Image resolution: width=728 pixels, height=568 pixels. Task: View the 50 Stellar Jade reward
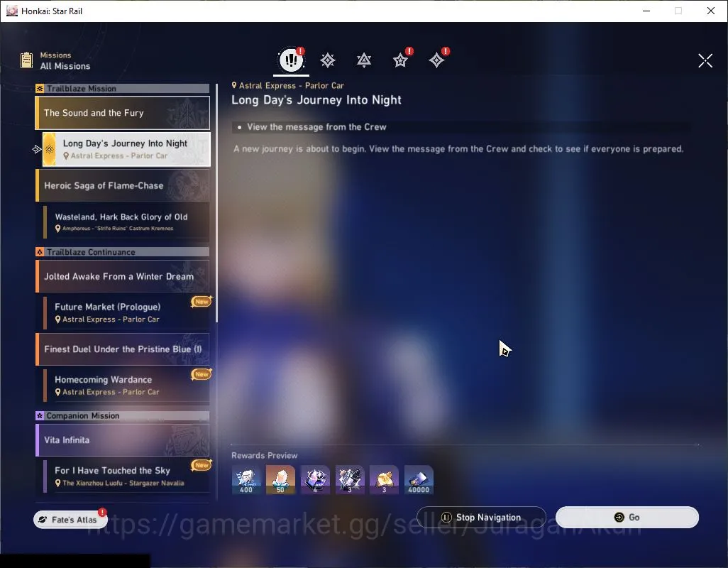pyautogui.click(x=280, y=480)
